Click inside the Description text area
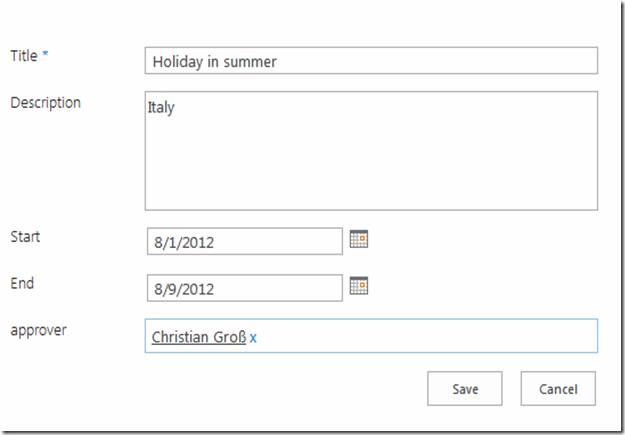Screen dimensions: 625x435 point(371,160)
